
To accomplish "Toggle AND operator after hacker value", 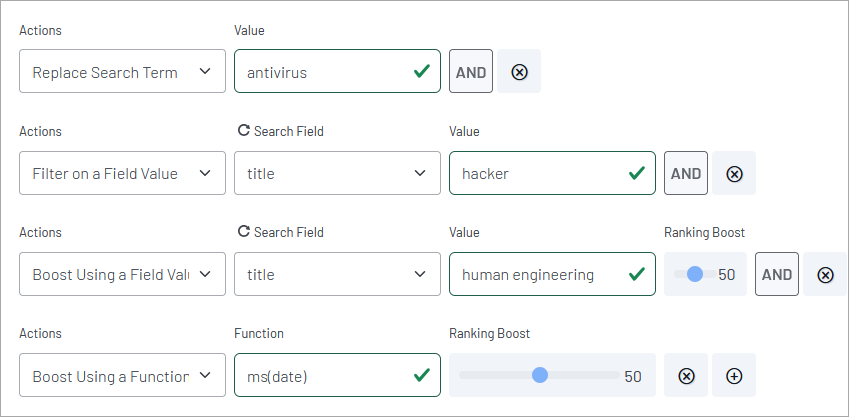I will (686, 173).
